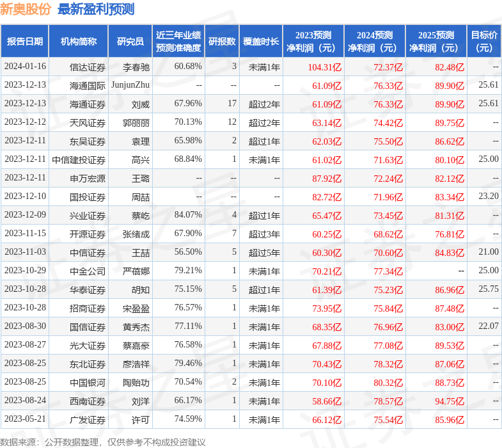
Task: Click the 研报数 column header
Action: (x=222, y=42)
